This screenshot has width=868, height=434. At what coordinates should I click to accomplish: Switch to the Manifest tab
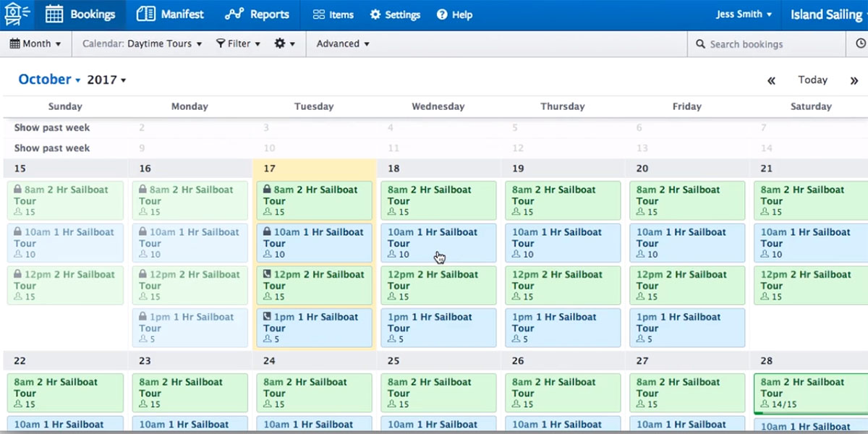(171, 14)
